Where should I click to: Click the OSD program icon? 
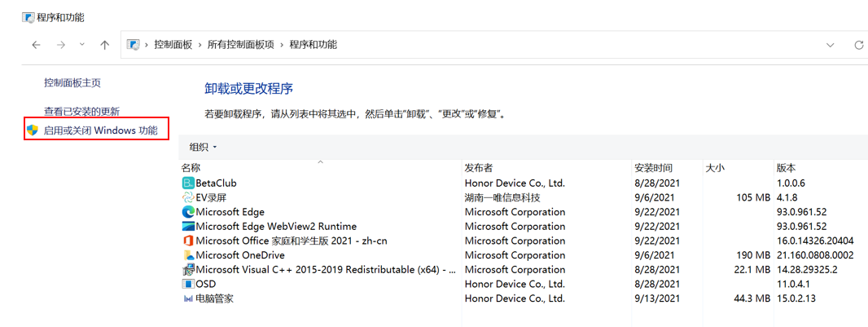coord(188,285)
